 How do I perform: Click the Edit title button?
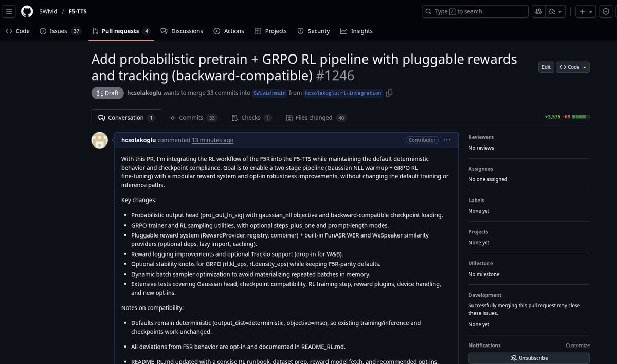pos(546,67)
